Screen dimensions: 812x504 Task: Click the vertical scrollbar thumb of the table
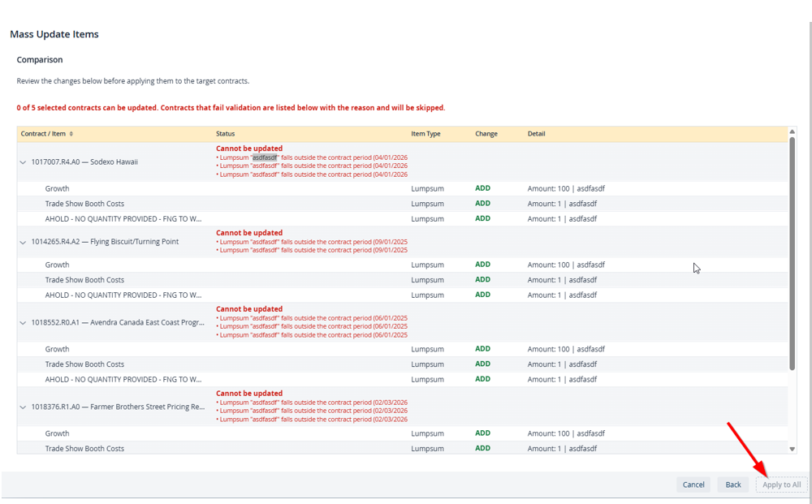point(792,253)
